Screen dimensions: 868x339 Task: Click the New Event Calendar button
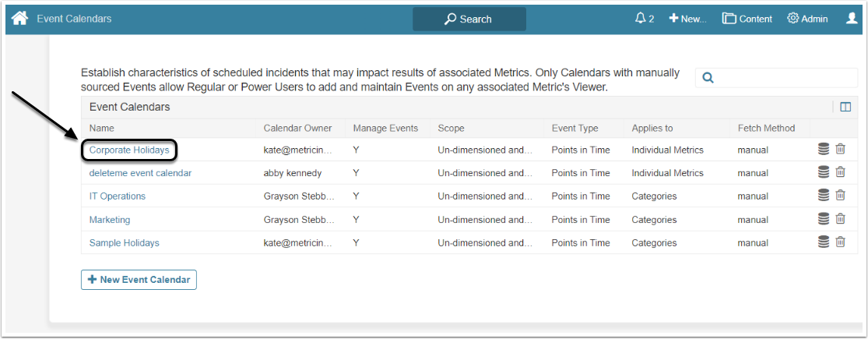click(x=139, y=279)
